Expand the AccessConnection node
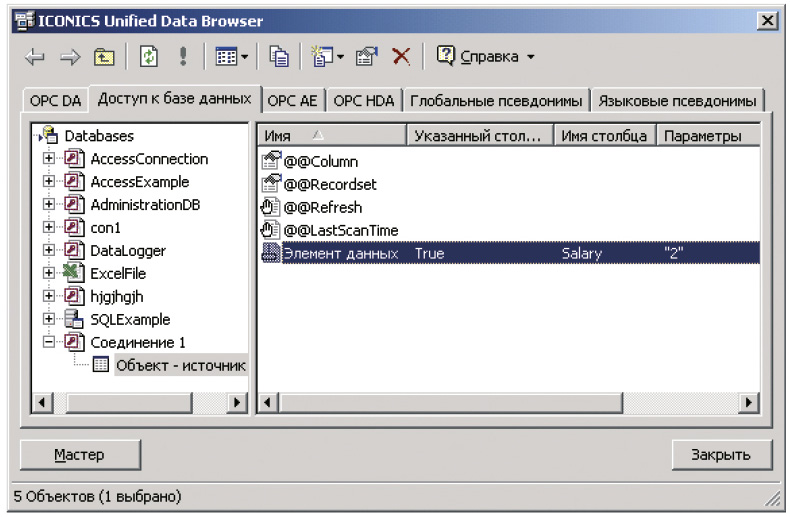The width and height of the screenshot is (790, 517). [49, 159]
